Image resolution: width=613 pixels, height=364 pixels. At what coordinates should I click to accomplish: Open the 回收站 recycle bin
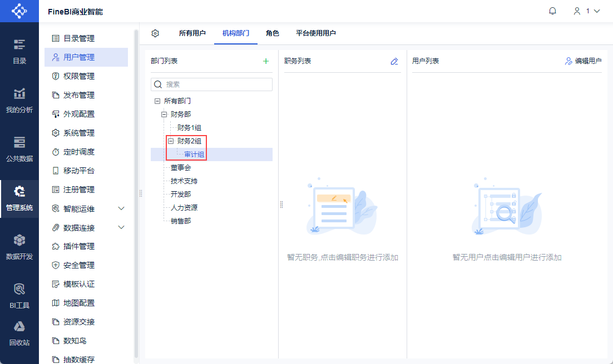coord(19,333)
